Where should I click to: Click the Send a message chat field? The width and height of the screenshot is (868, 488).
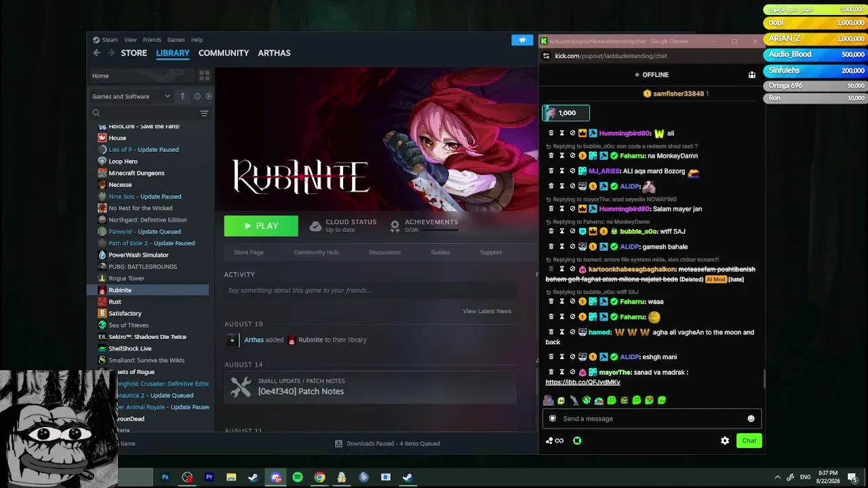point(651,419)
